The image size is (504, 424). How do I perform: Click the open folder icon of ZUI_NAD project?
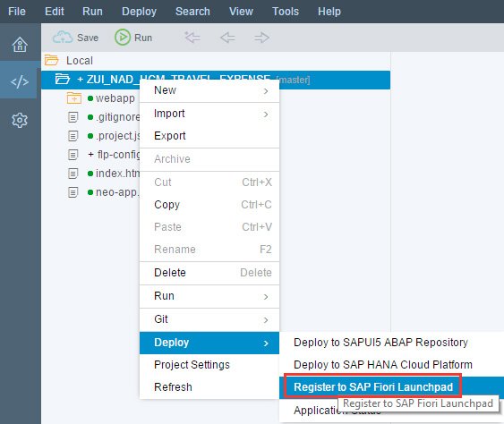[63, 79]
